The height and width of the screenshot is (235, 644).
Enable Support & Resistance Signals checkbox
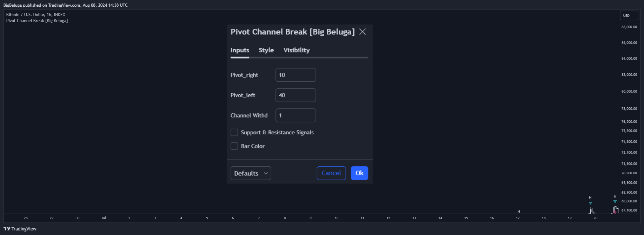pos(234,132)
